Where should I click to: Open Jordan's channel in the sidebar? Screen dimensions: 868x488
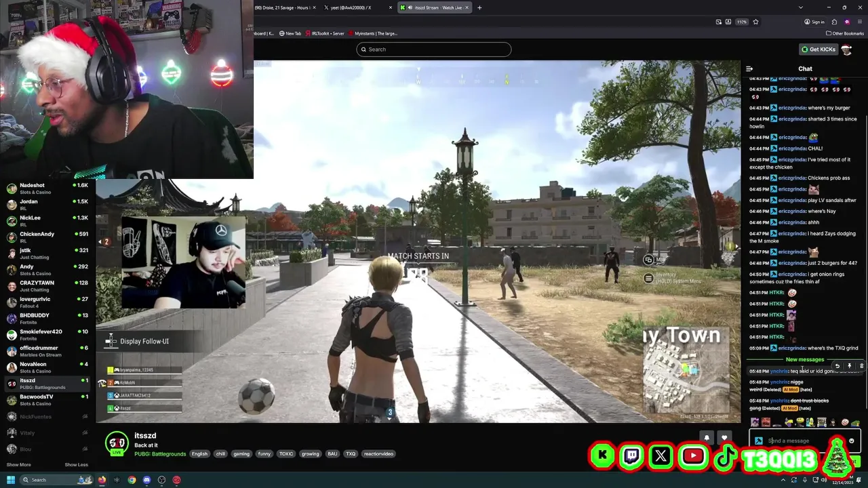[47, 205]
